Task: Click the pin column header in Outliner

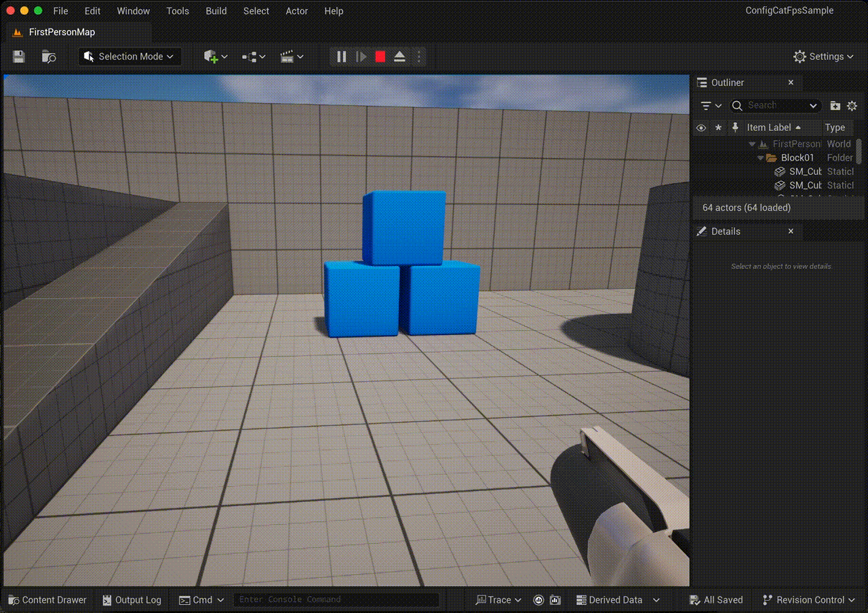Action: 736,127
